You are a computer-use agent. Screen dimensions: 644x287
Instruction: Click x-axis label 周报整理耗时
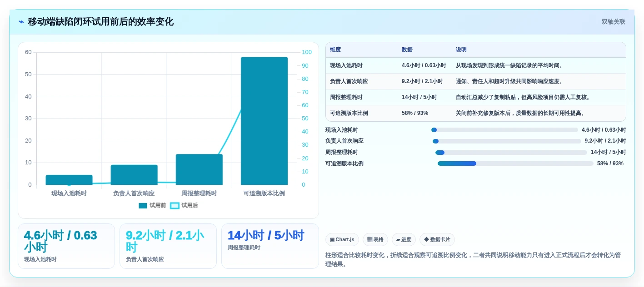[x=199, y=193]
